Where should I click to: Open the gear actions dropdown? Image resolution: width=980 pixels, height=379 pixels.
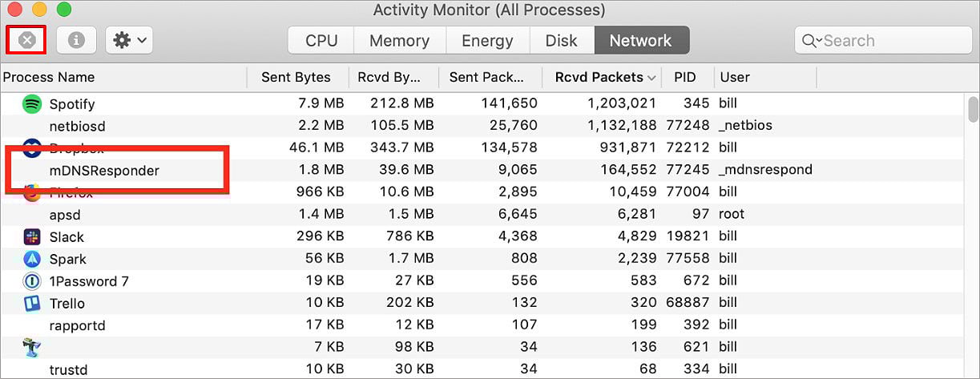pyautogui.click(x=129, y=40)
